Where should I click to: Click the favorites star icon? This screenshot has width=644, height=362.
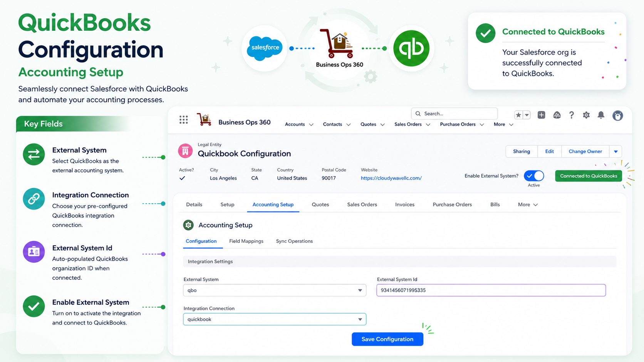518,115
